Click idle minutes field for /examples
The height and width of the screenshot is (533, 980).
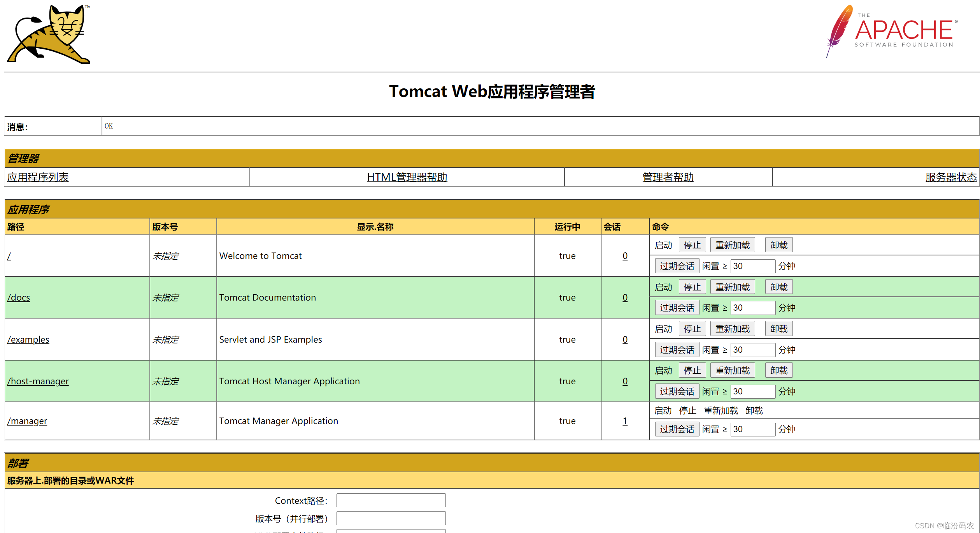click(x=752, y=350)
